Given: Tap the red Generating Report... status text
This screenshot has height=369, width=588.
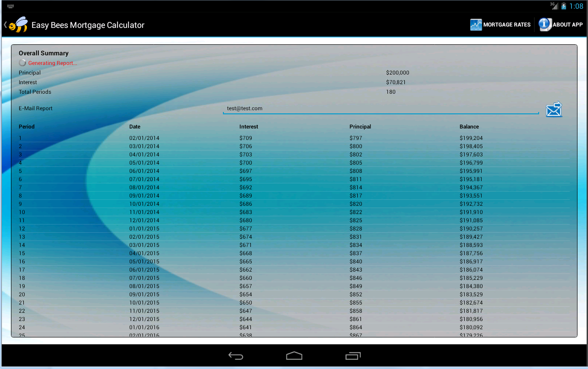Looking at the screenshot, I should (x=53, y=63).
